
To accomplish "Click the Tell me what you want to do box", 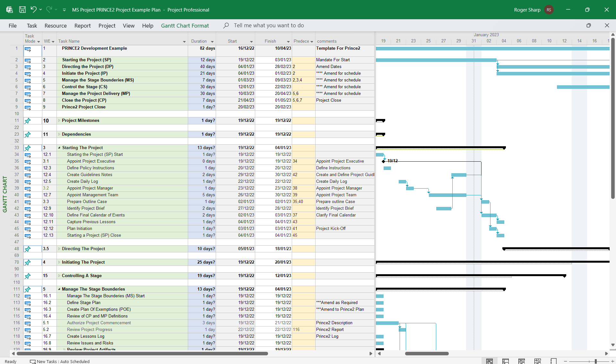I will (x=269, y=25).
